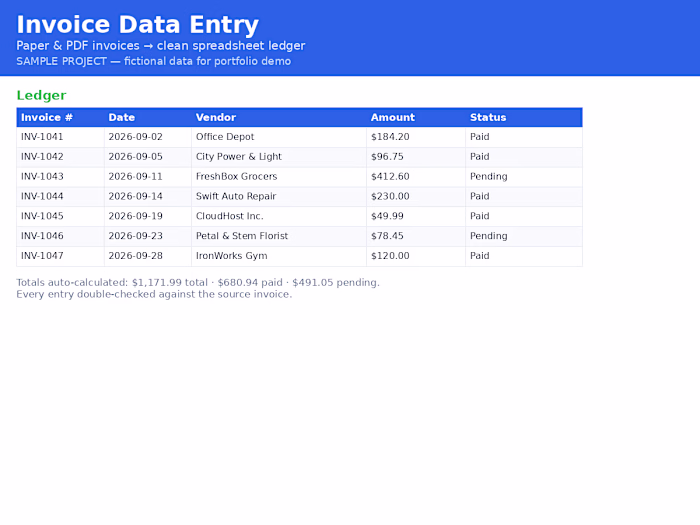Image resolution: width=700 pixels, height=525 pixels.
Task: Select the INV-1043 cell
Action: (x=60, y=177)
